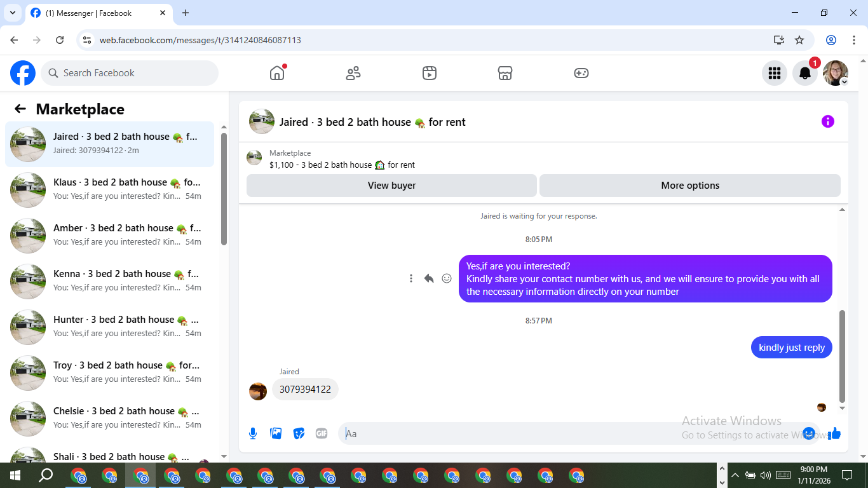This screenshot has height=488, width=868.
Task: Open the Chrome three-dot menu
Action: 853,40
